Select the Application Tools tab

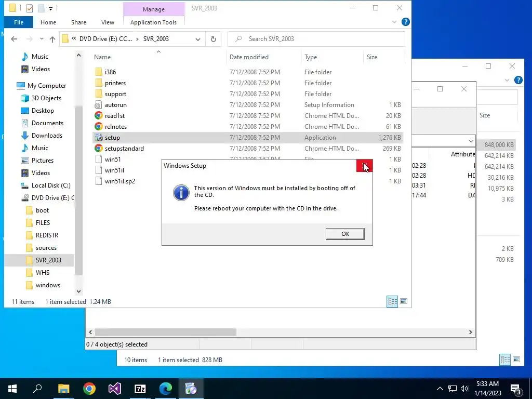coord(153,22)
